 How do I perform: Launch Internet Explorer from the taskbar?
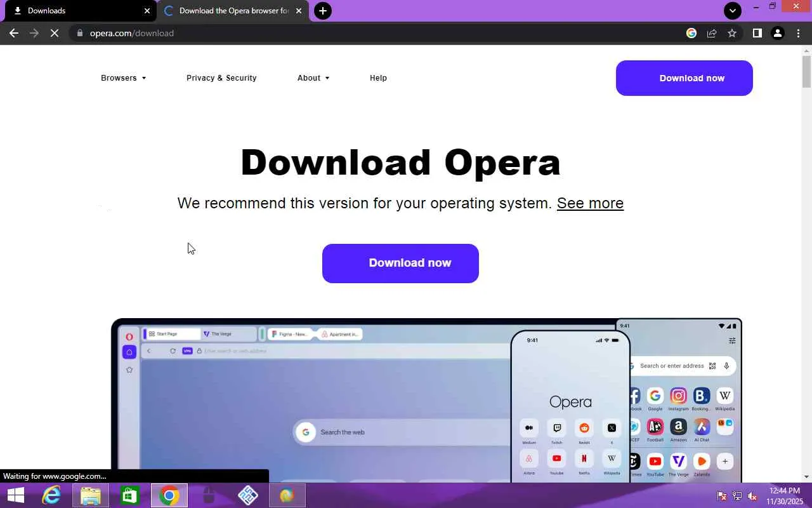click(x=51, y=495)
